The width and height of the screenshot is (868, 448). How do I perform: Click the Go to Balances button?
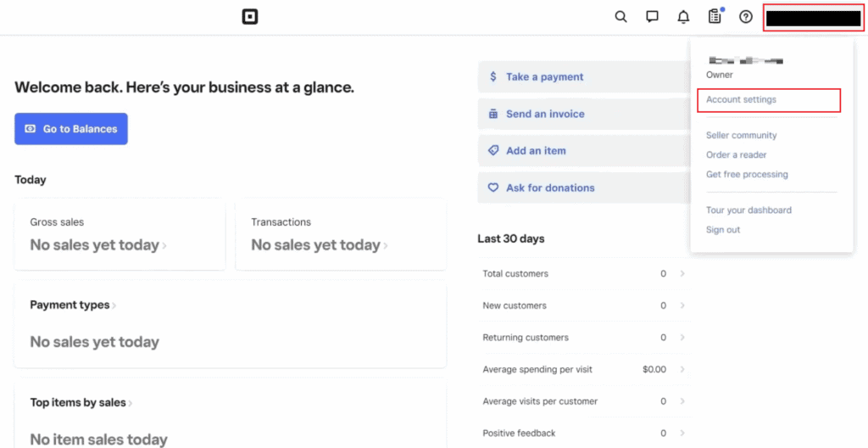[71, 129]
